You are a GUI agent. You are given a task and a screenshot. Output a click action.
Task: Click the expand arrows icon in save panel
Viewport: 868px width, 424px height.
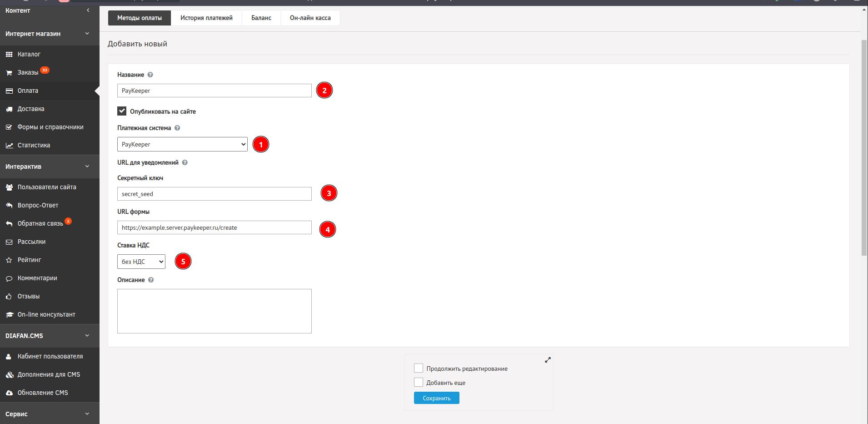(548, 360)
